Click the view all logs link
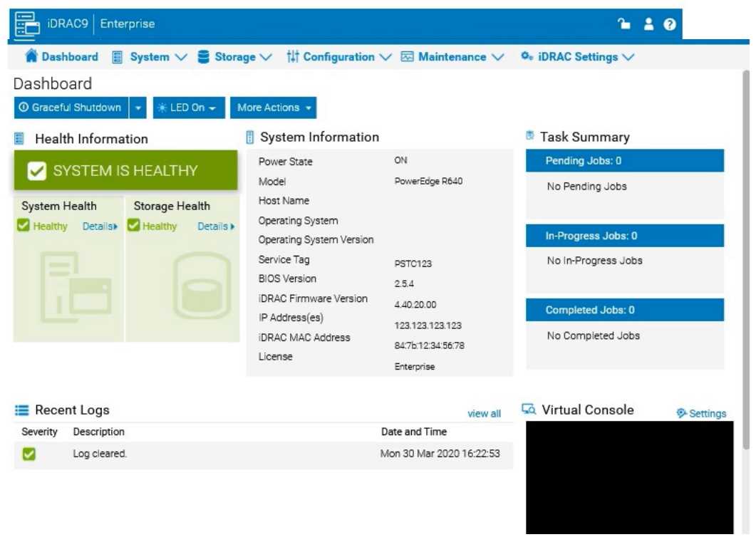Screen dimensions: 756x537 click(x=485, y=413)
